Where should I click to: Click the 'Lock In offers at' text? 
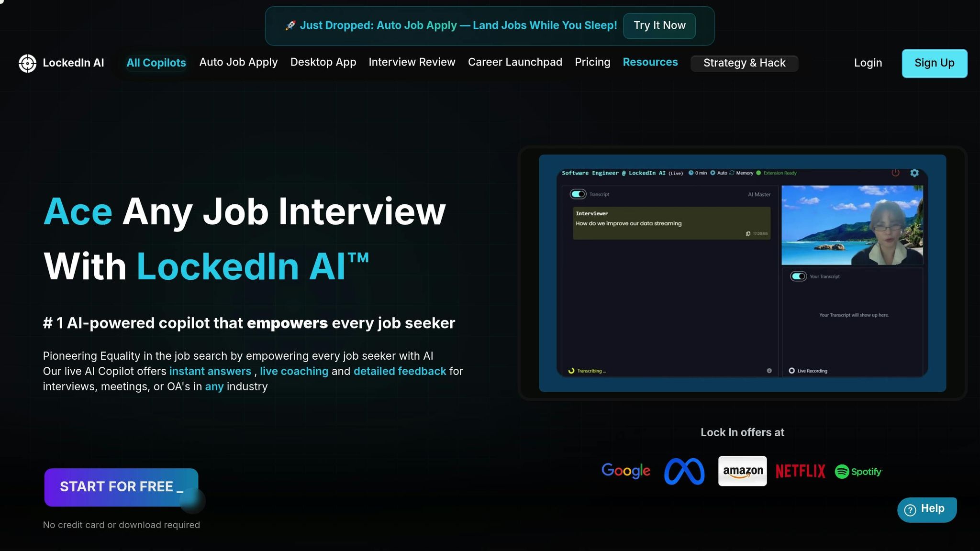click(x=742, y=432)
